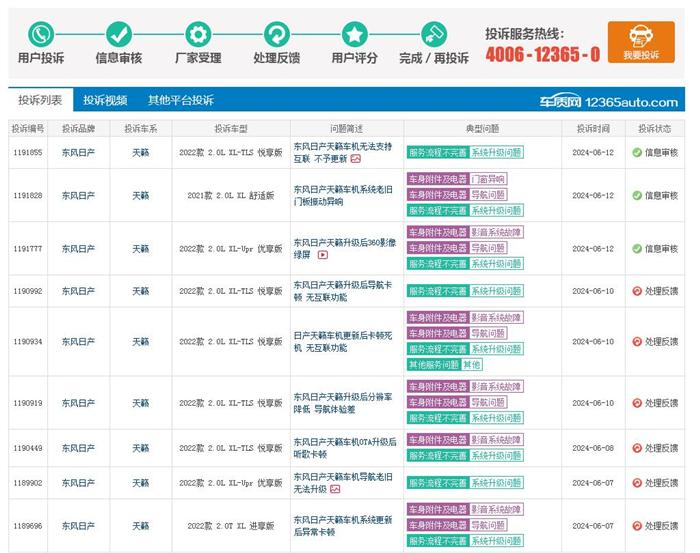Click the 投诉品牌 column header
The width and height of the screenshot is (700, 553).
tap(79, 129)
